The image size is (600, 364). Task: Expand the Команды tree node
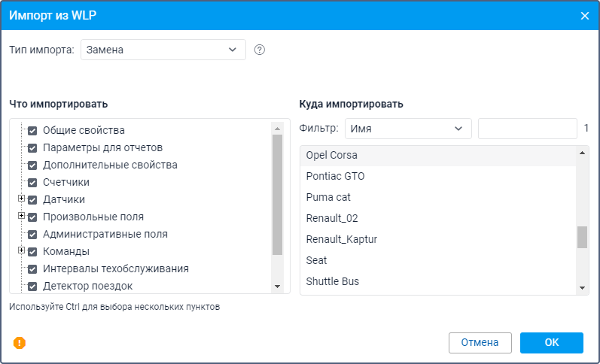pyautogui.click(x=22, y=250)
